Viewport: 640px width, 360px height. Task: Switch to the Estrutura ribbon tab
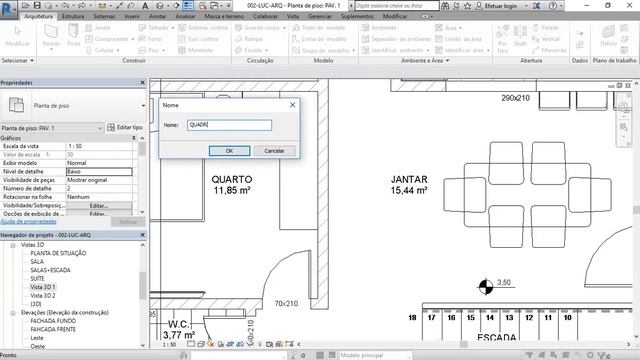tap(73, 16)
